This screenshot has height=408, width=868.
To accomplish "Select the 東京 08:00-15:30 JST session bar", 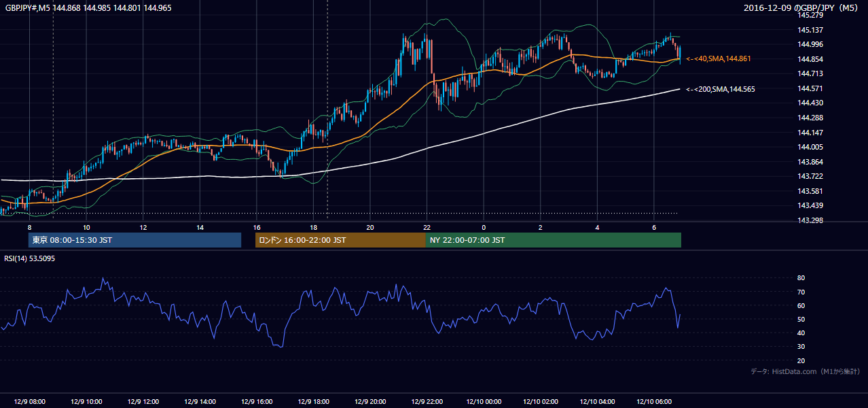I will (x=134, y=240).
